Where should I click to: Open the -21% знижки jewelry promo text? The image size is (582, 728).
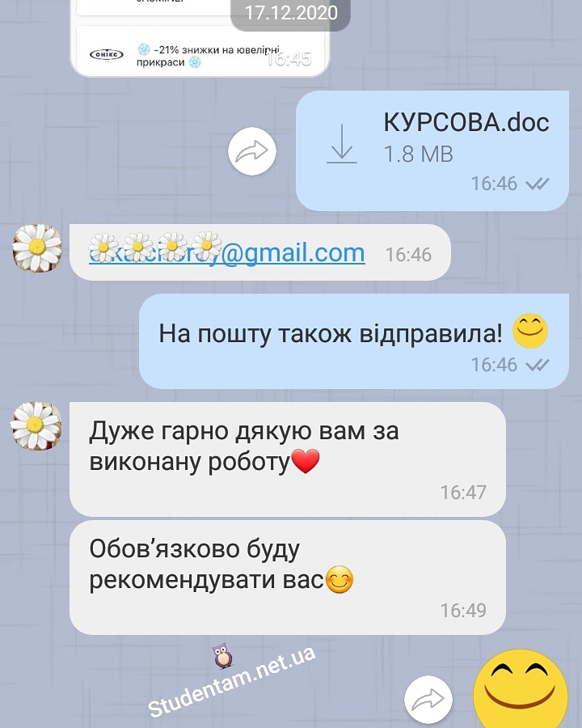click(209, 56)
